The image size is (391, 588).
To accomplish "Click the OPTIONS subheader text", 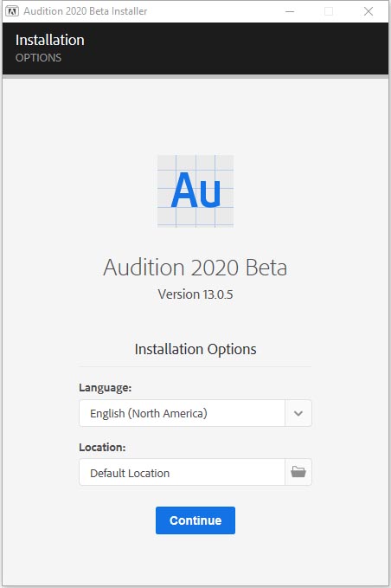I will click(x=38, y=58).
